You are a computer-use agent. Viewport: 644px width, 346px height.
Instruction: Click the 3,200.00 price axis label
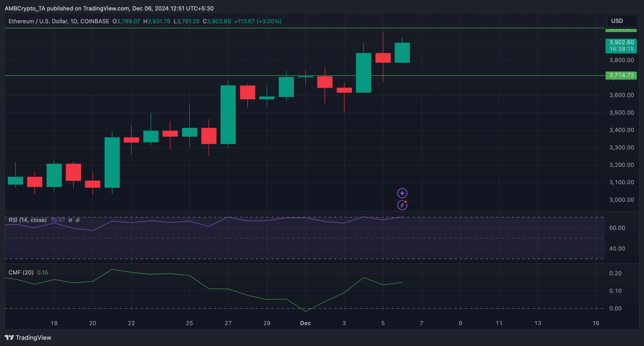tap(621, 165)
